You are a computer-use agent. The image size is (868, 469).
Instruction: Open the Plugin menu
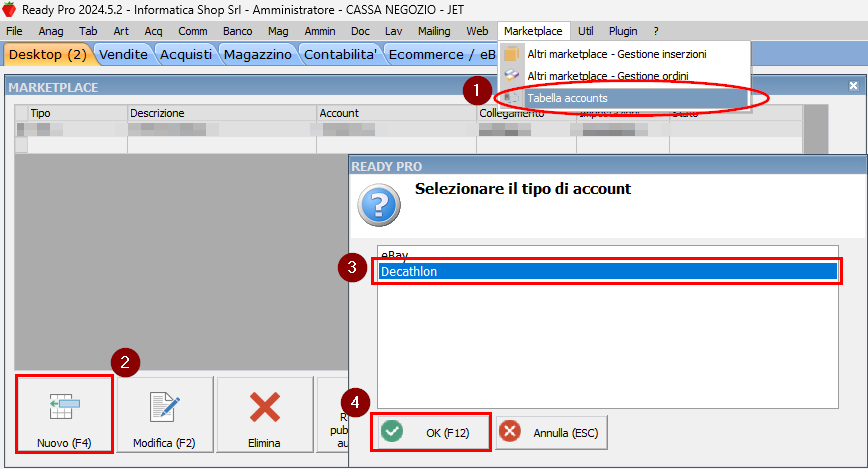coord(623,31)
